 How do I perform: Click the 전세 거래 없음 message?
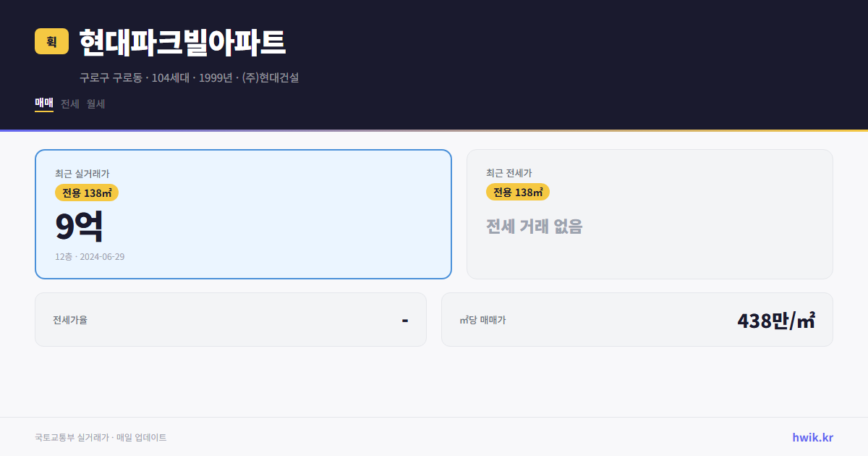tap(535, 228)
